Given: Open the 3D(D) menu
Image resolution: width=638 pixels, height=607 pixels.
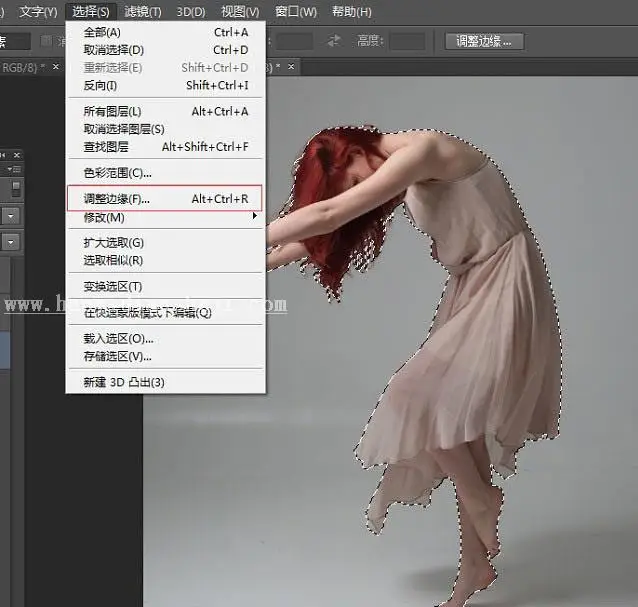Looking at the screenshot, I should [x=191, y=11].
